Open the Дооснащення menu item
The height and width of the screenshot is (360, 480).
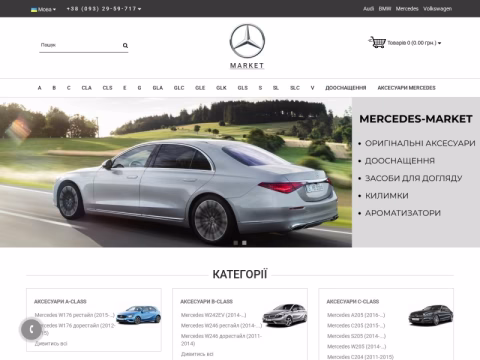coord(346,88)
